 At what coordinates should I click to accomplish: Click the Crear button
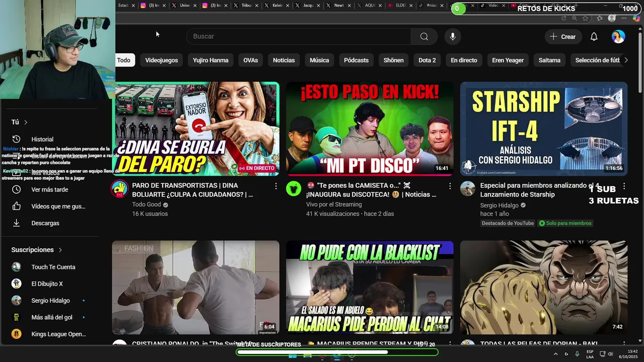click(563, 37)
